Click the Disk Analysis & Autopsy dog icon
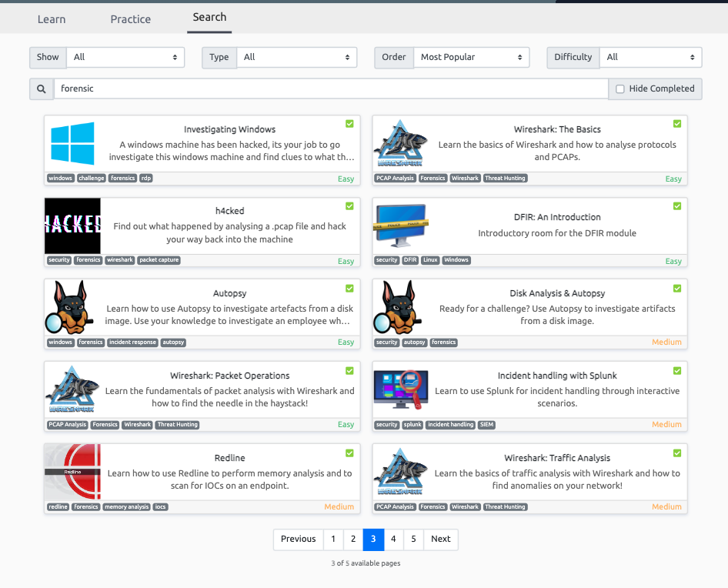 coord(399,307)
